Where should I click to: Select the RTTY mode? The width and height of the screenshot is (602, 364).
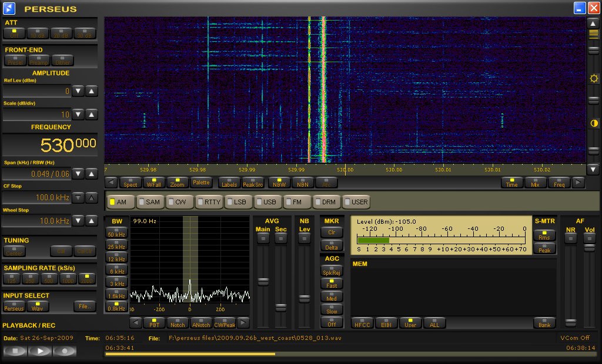coord(209,202)
